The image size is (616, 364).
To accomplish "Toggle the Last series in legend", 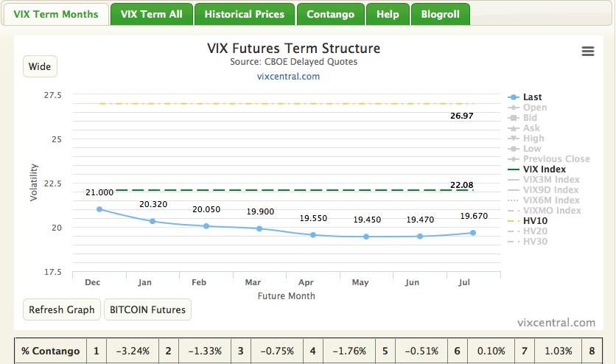I will pyautogui.click(x=532, y=97).
